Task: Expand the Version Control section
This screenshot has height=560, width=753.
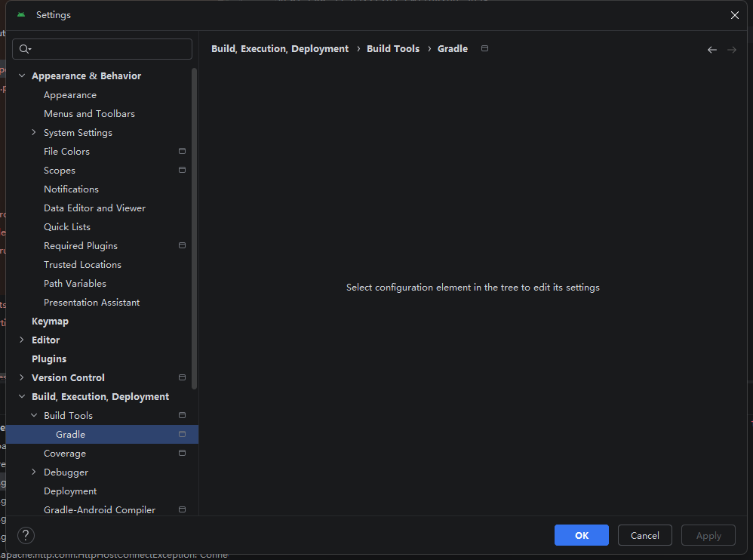Action: pos(22,377)
